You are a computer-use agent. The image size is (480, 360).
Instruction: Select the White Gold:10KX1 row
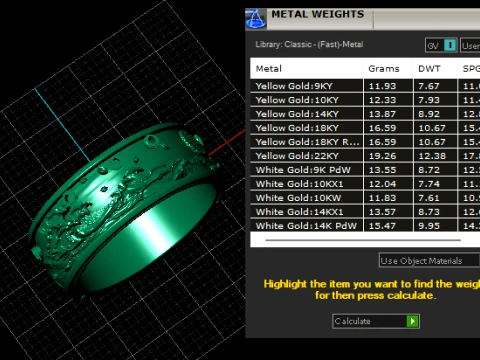click(x=365, y=184)
